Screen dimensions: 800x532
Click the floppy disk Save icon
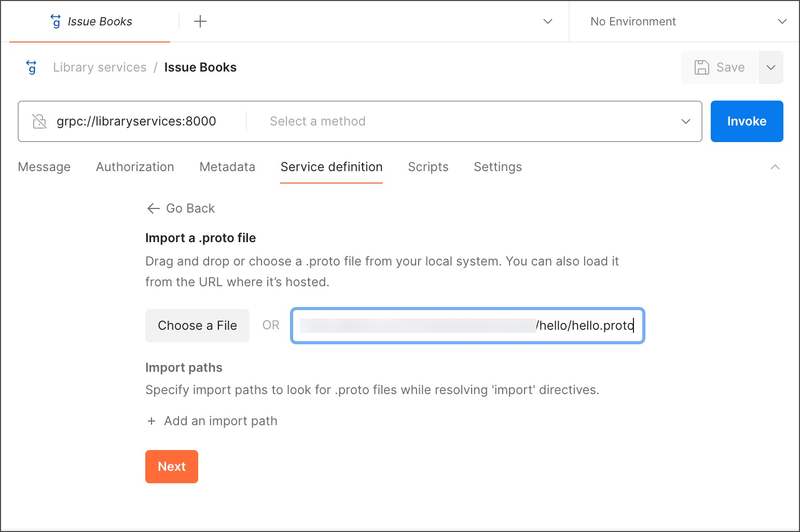point(702,67)
